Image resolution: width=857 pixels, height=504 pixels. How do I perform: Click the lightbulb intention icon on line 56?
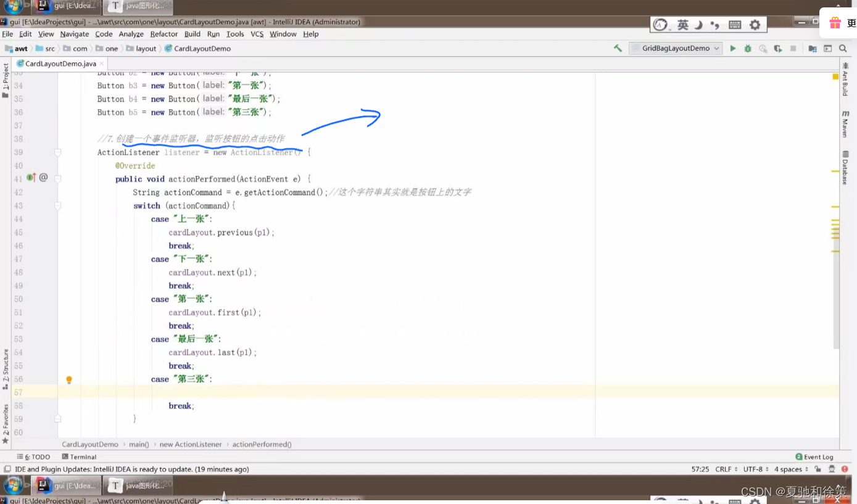pyautogui.click(x=69, y=380)
